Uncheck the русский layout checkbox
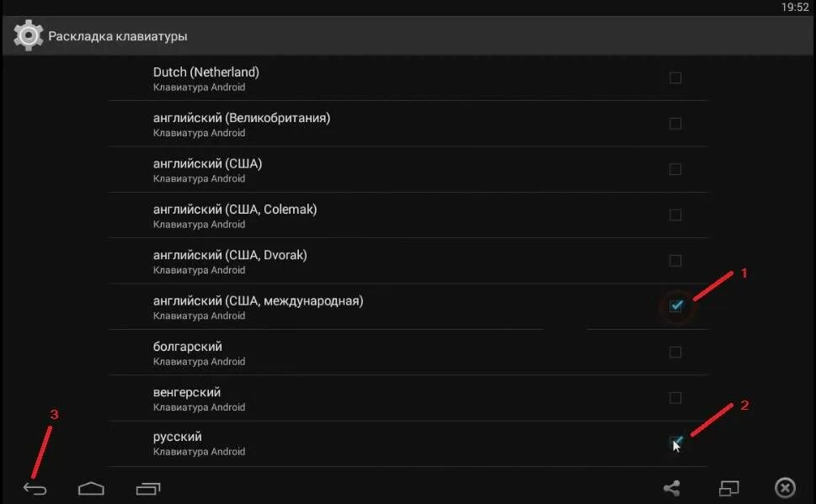 [x=675, y=443]
